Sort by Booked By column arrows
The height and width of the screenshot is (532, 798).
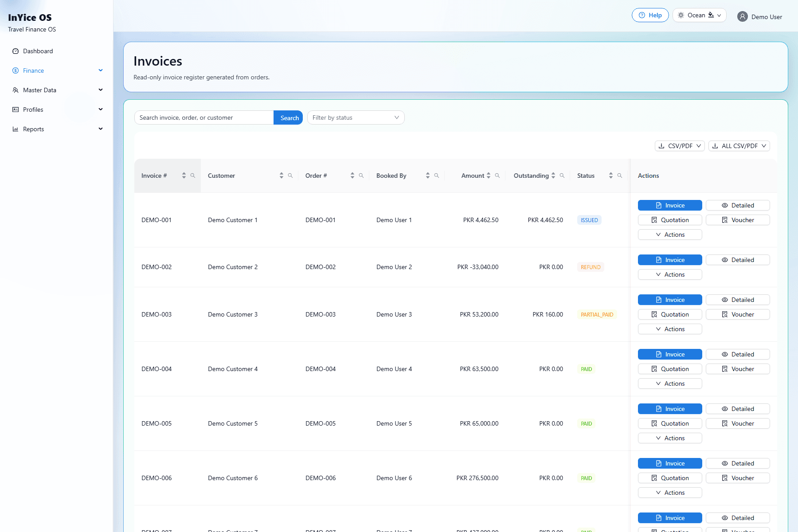coord(428,176)
